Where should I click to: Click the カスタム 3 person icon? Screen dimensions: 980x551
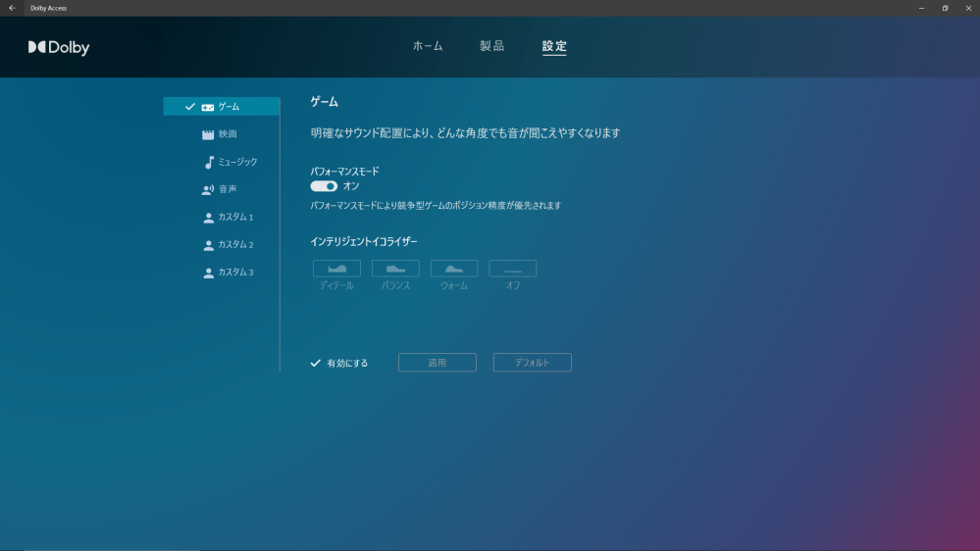coord(208,273)
